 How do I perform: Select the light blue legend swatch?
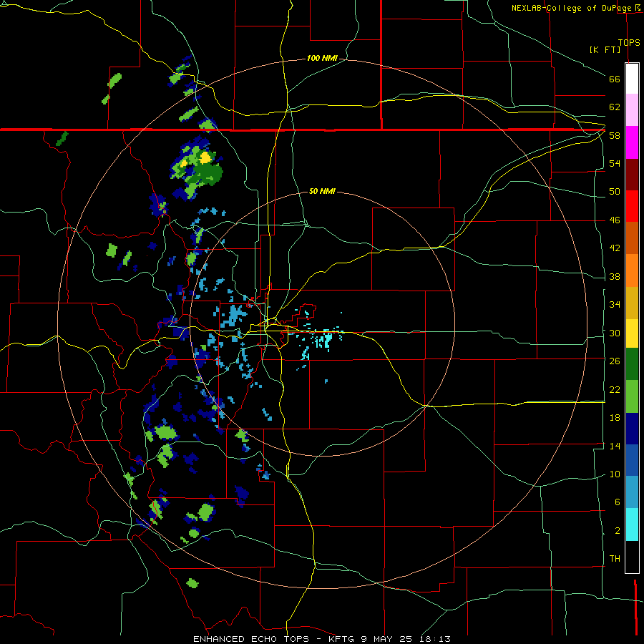(632, 492)
